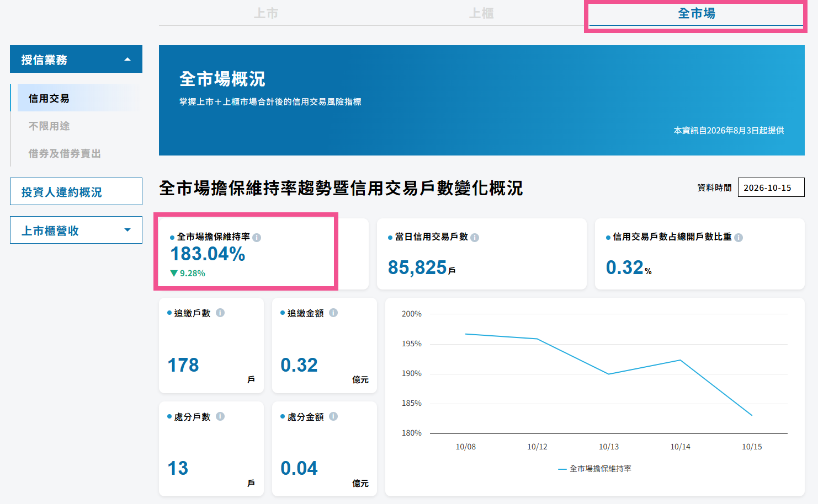The image size is (818, 504).
Task: Open info icon beside 信用交易戶數占總開戶數比重
Action: tap(739, 238)
